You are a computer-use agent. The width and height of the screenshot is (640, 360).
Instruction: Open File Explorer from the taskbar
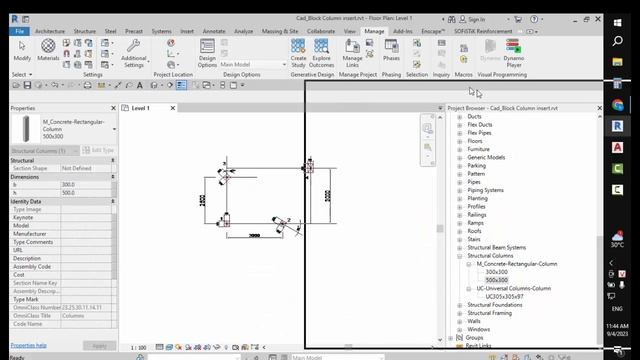[618, 62]
